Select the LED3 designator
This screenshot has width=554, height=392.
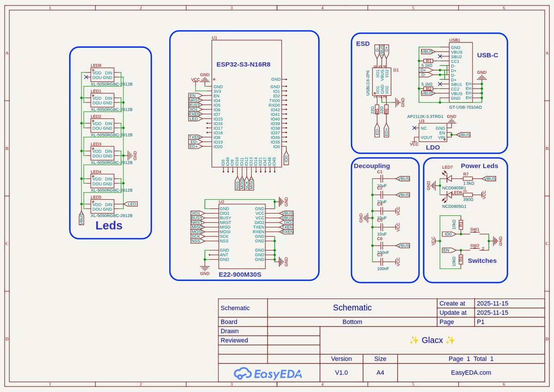(x=96, y=144)
